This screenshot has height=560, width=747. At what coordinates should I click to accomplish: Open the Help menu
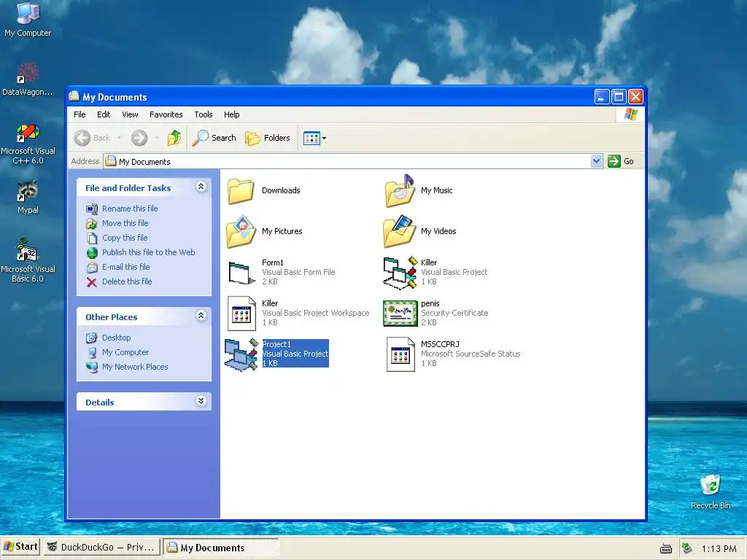(x=231, y=114)
